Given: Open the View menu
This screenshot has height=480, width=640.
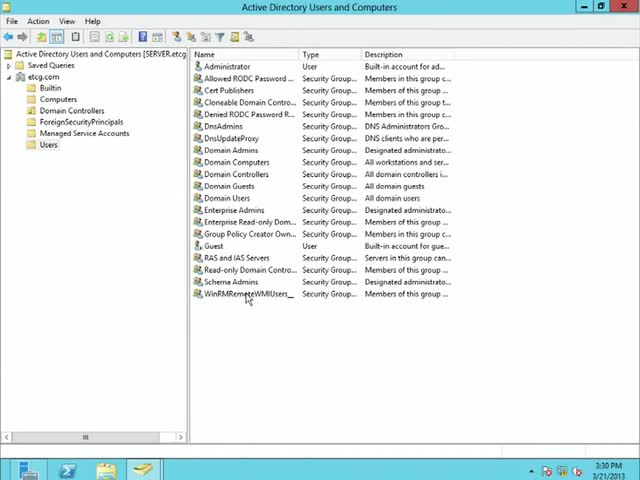Looking at the screenshot, I should pyautogui.click(x=67, y=21).
